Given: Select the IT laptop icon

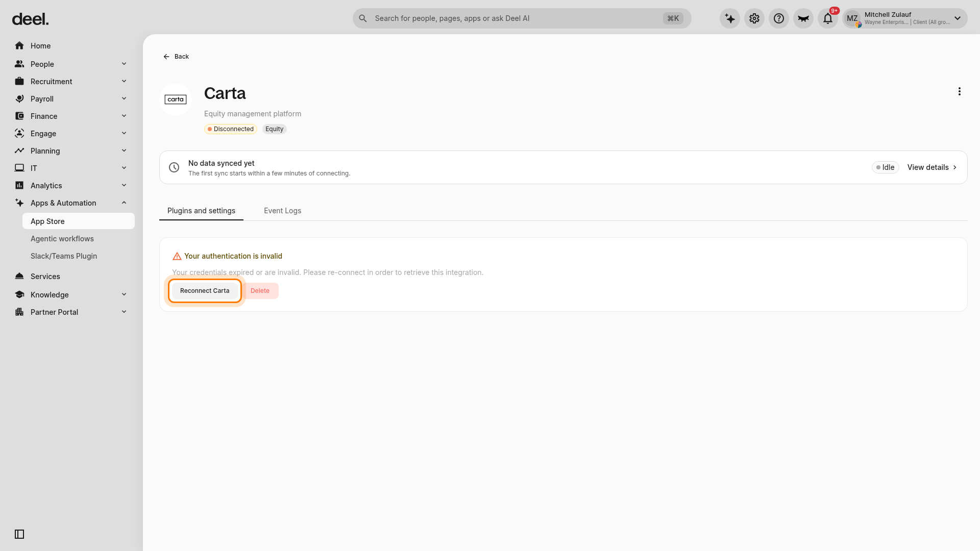Looking at the screenshot, I should (19, 168).
